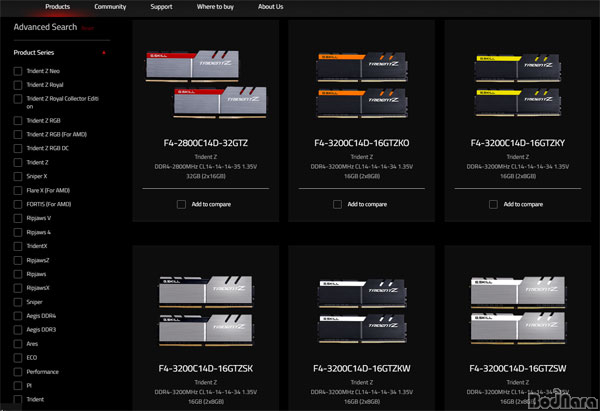600x411 pixels.
Task: Check the FORTIS (For AMD) filter
Action: 18,204
